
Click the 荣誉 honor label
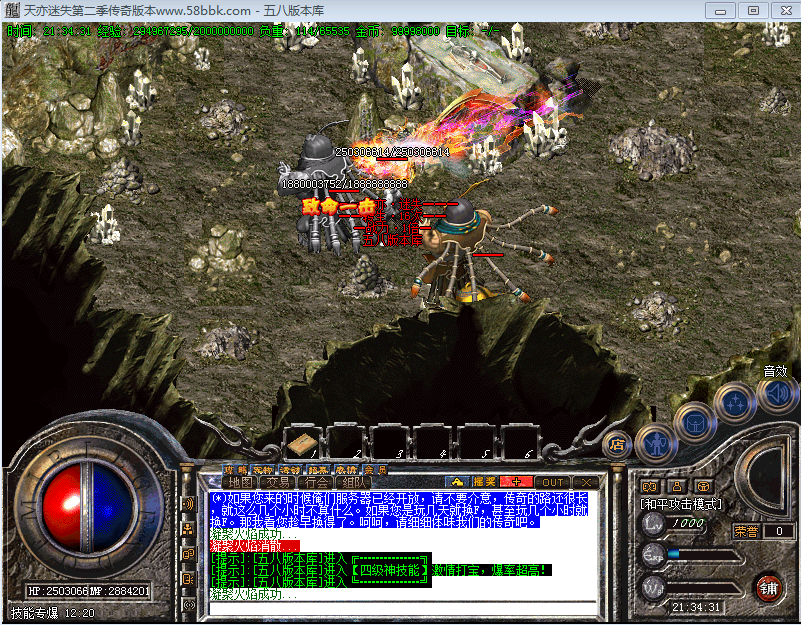pyautogui.click(x=746, y=531)
